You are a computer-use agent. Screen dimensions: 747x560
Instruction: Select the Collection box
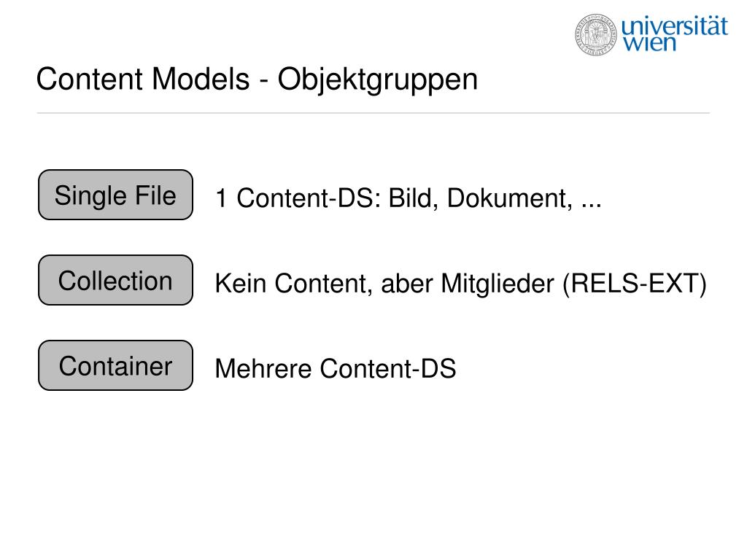click(116, 280)
